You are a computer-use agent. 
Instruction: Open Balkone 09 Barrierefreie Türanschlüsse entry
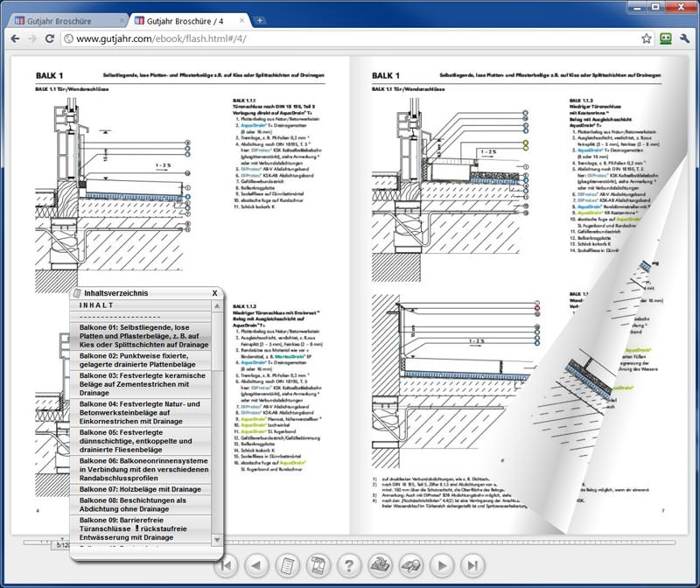point(140,528)
